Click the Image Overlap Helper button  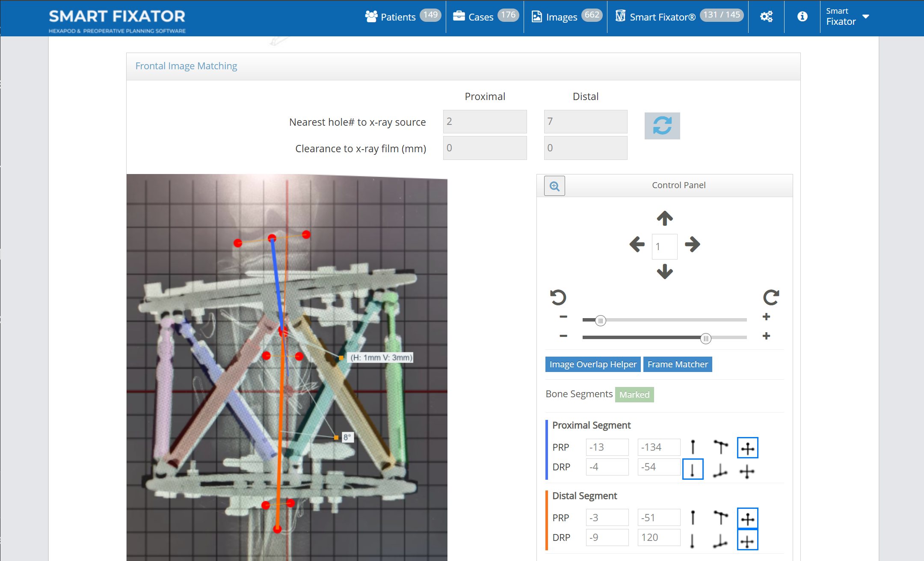pyautogui.click(x=593, y=364)
